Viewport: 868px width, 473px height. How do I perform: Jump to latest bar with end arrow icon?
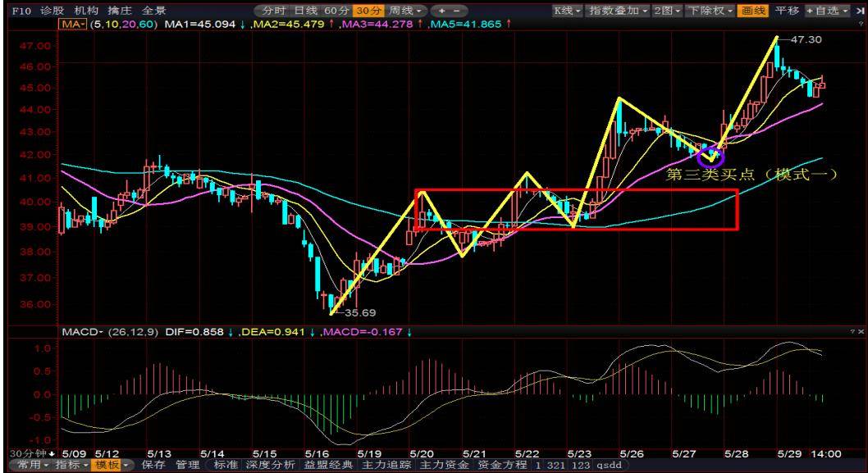point(860,11)
